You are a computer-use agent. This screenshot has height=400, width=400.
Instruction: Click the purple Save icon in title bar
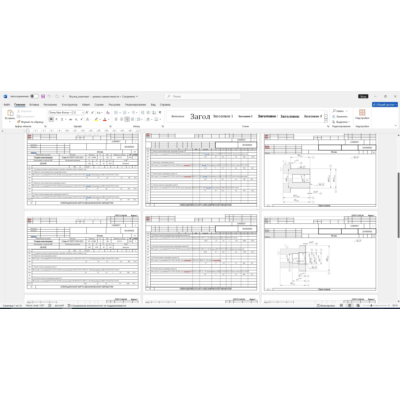click(43, 96)
